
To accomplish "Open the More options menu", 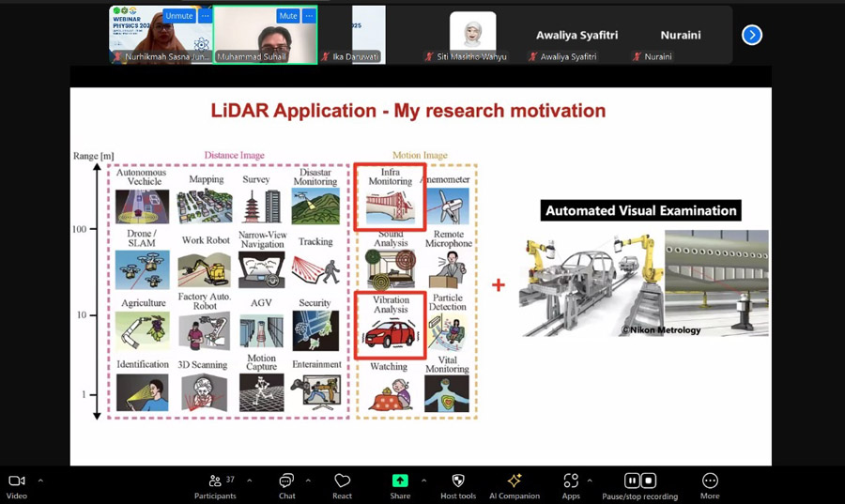I will 710,481.
